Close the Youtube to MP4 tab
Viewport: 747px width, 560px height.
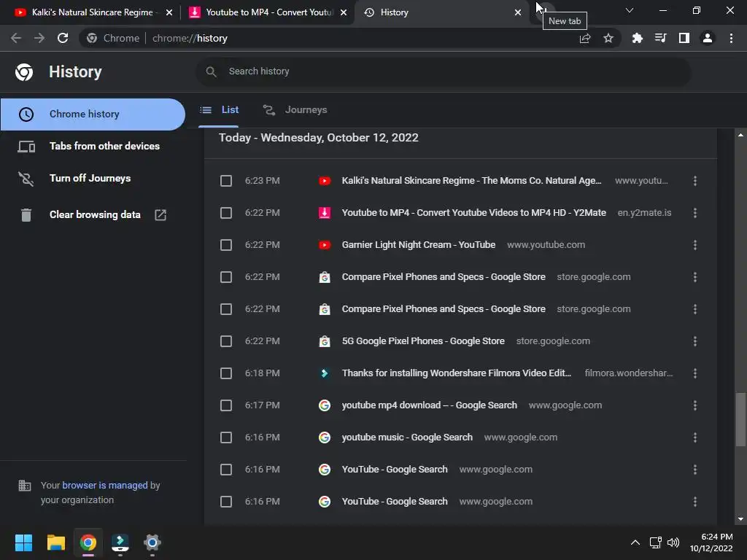[344, 12]
